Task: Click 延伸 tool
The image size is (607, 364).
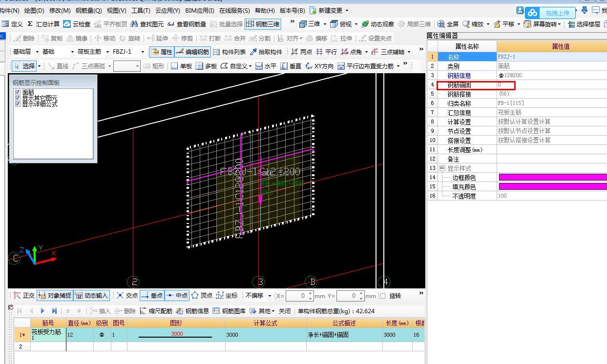Action: pos(157,38)
